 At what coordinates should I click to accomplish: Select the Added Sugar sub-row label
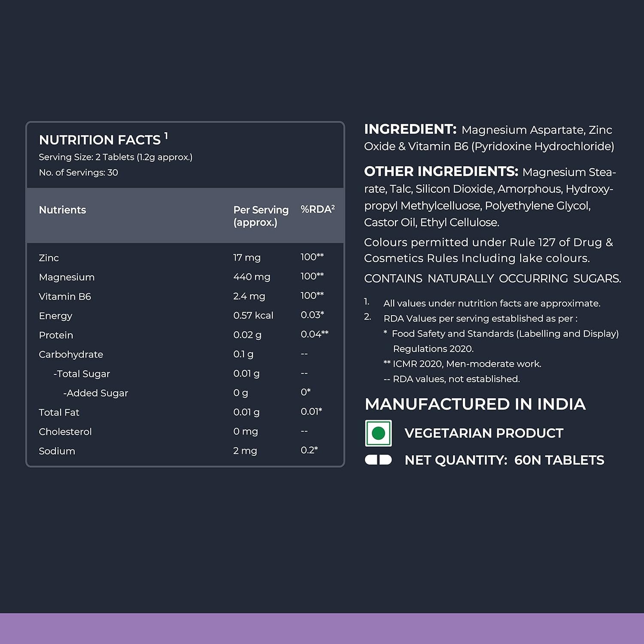coord(96,393)
